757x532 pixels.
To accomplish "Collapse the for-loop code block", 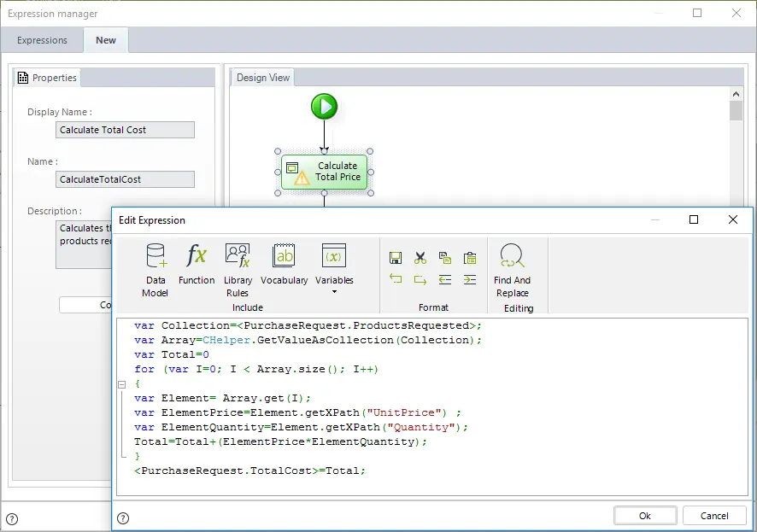I will (122, 384).
